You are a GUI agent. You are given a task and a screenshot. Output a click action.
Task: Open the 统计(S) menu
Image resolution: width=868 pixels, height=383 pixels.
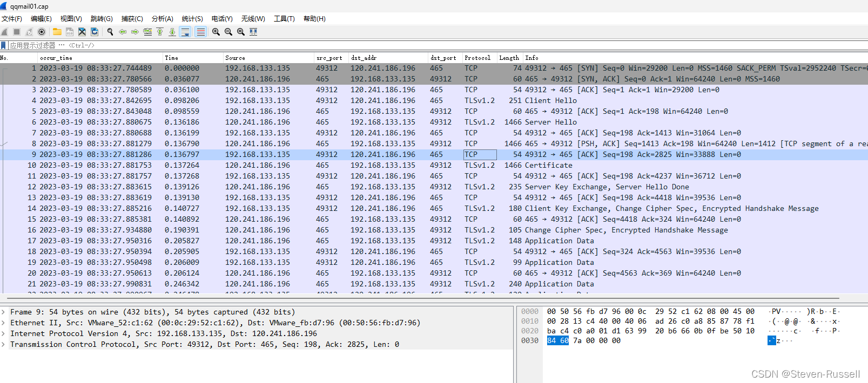[x=192, y=19]
